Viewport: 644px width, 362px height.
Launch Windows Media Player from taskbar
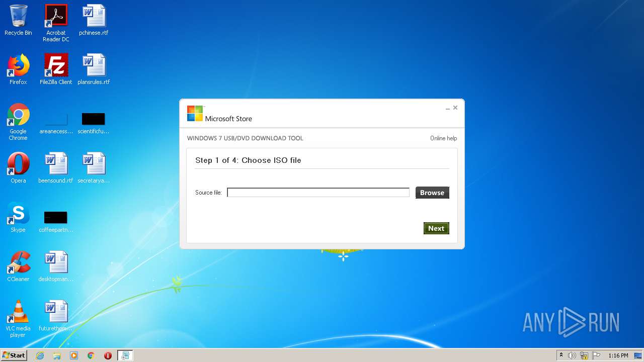tap(74, 355)
